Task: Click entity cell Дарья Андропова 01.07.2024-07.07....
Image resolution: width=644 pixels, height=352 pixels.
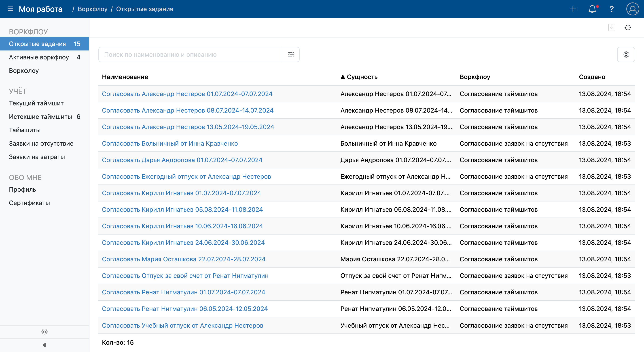Action: 396,160
